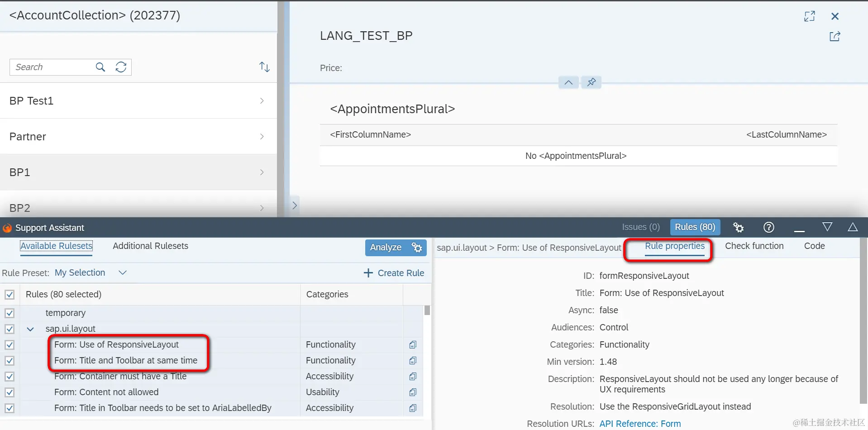Open BP Test1 via its chevron
Screen dimensions: 868x430
[262, 100]
